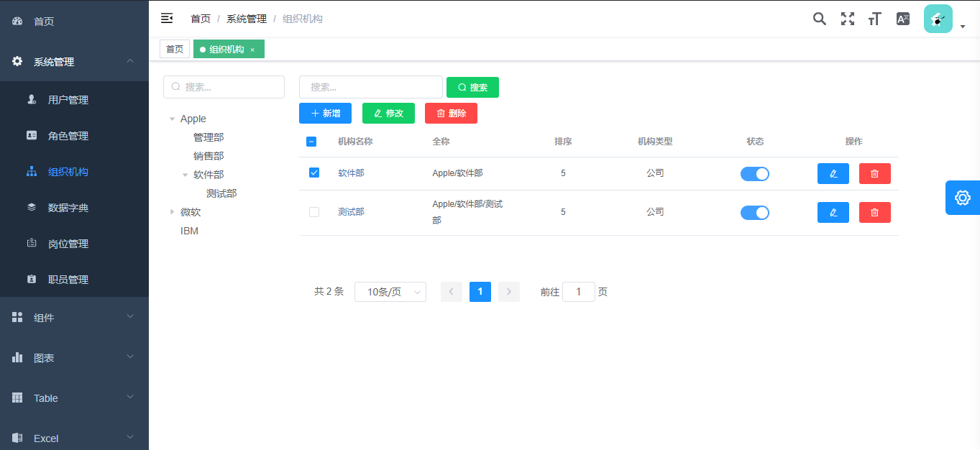The image size is (980, 450).
Task: Focus the 前往 page number input
Action: tap(579, 292)
